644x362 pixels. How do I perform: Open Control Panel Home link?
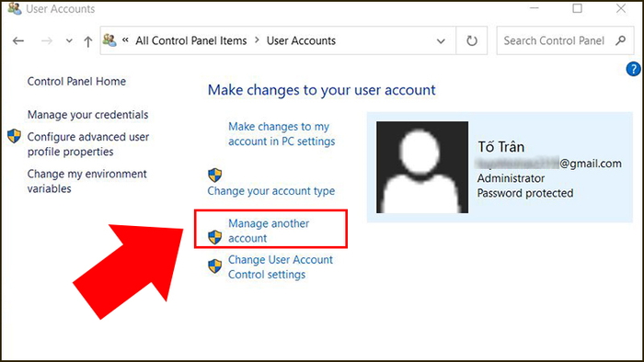point(76,81)
